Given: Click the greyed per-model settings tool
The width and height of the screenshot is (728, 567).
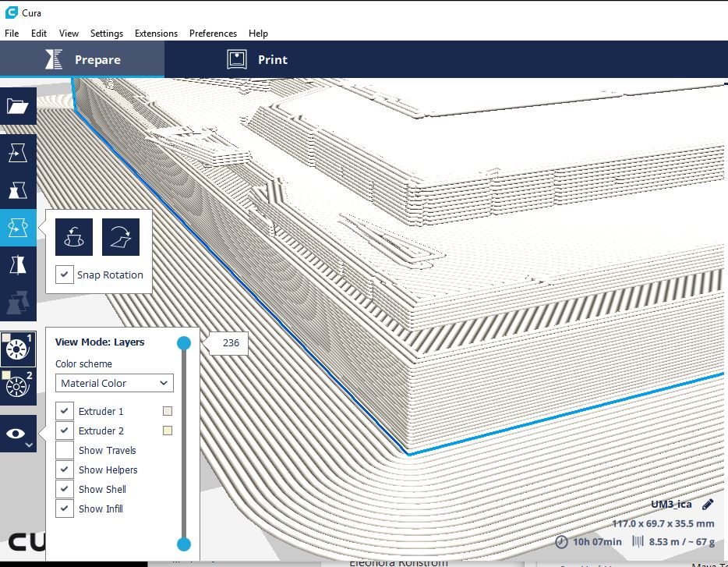Looking at the screenshot, I should (x=18, y=302).
